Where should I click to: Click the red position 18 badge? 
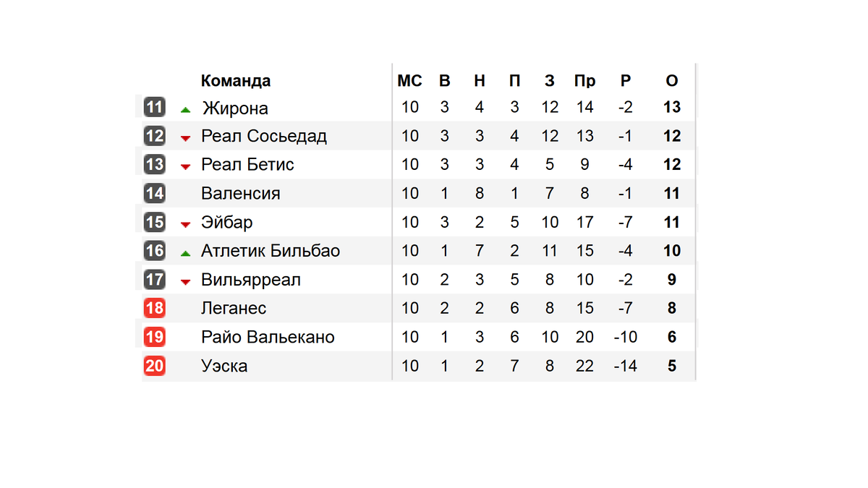pos(154,308)
